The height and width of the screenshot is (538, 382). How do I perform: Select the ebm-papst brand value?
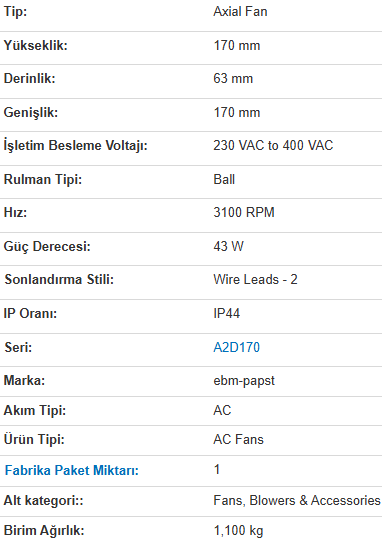pyautogui.click(x=244, y=381)
